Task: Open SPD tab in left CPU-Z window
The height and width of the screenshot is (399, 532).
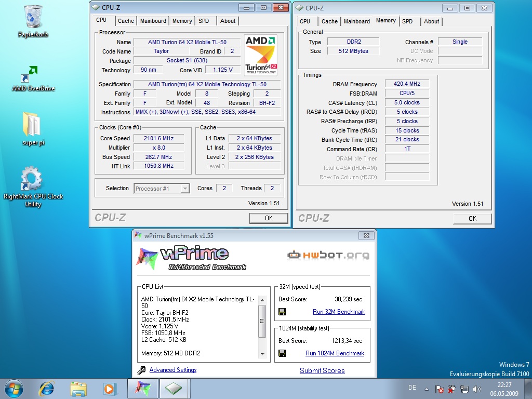Action: (x=204, y=21)
